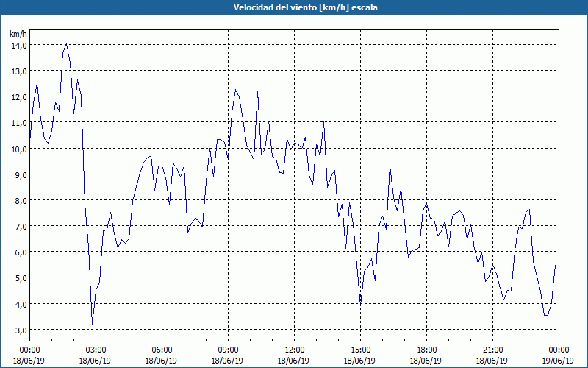The height and width of the screenshot is (368, 588).
Task: Click the 15:00 time axis label
Action: pos(360,350)
